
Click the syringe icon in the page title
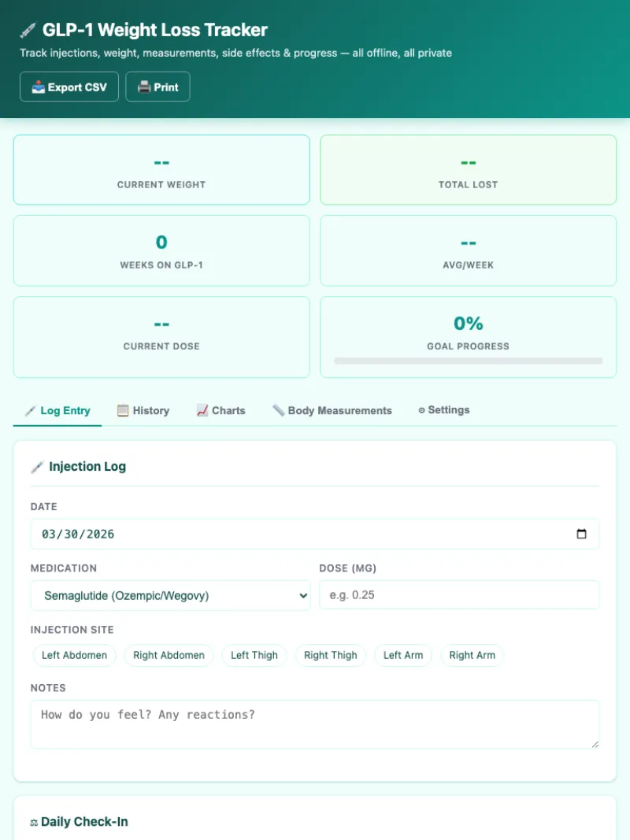click(28, 31)
